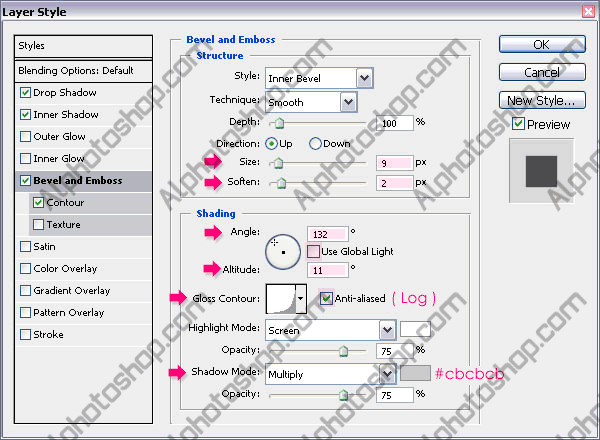600x440 pixels.
Task: Toggle the Anti-aliased checkbox
Action: pyautogui.click(x=326, y=298)
